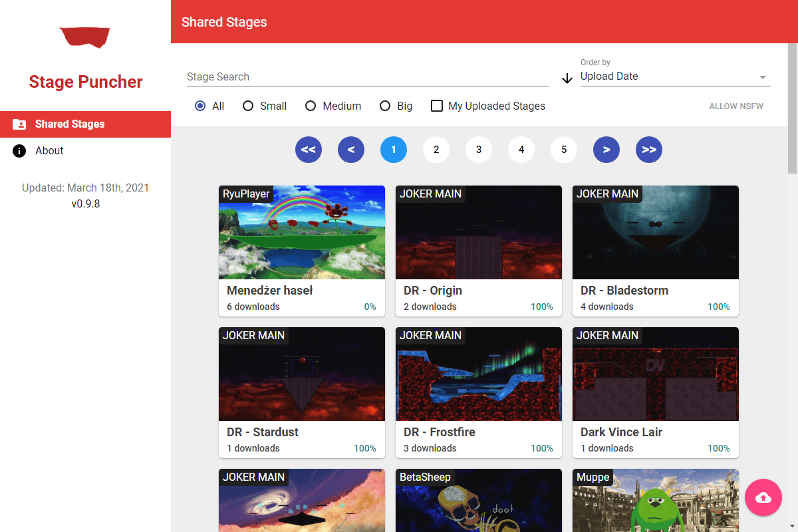Go to previous page arrow button

click(351, 150)
